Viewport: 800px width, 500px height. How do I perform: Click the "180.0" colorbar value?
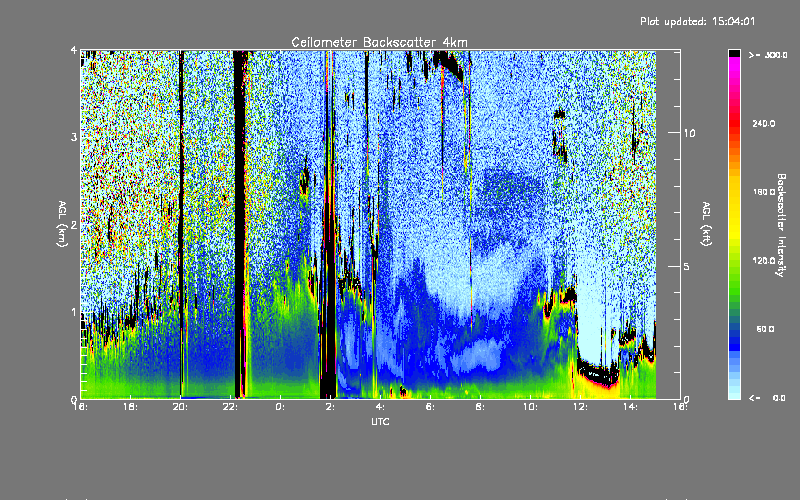tap(764, 192)
